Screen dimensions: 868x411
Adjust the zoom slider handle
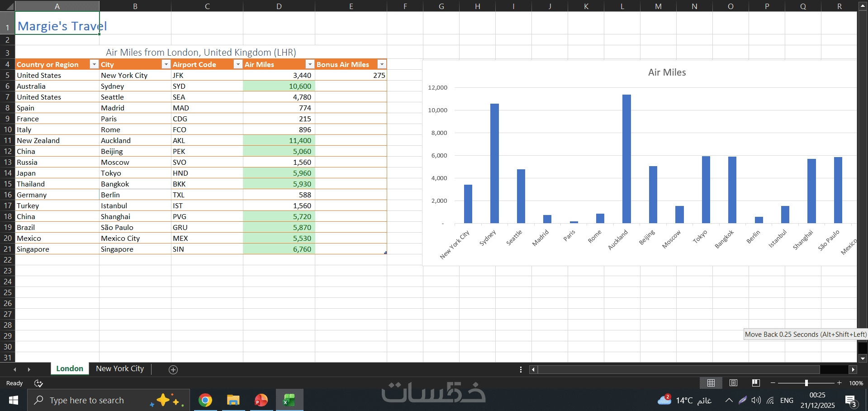point(806,383)
